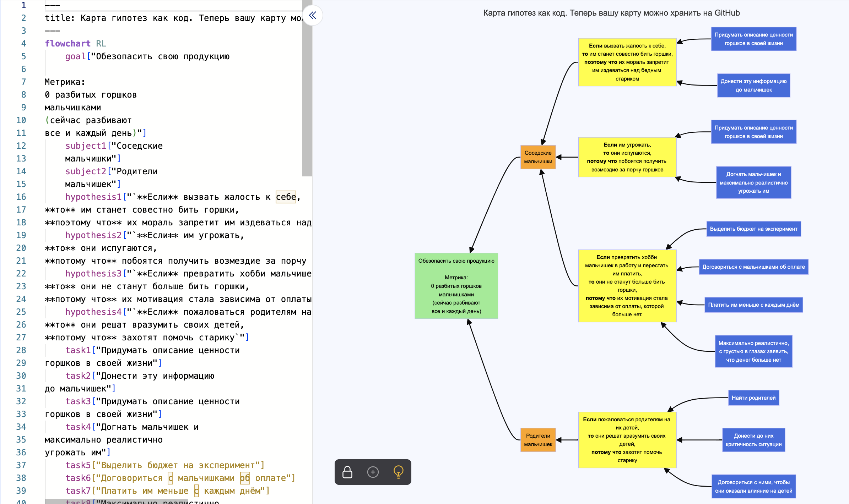Select the 'Платить им меньше с каждым днём' node
The height and width of the screenshot is (504, 849).
[x=753, y=305]
